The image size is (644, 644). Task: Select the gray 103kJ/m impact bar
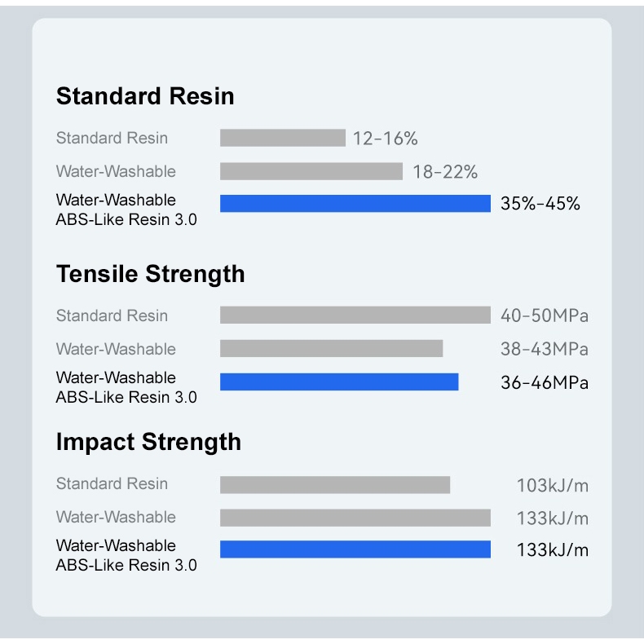tap(334, 484)
